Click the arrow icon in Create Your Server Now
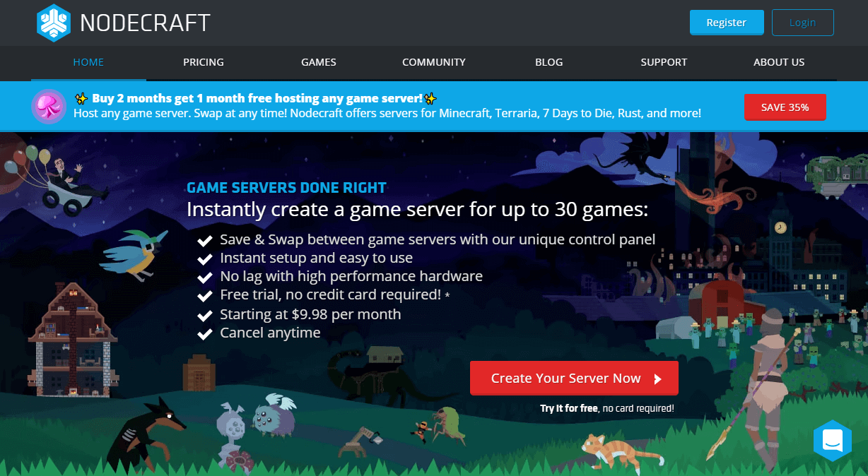This screenshot has height=476, width=868. (658, 379)
